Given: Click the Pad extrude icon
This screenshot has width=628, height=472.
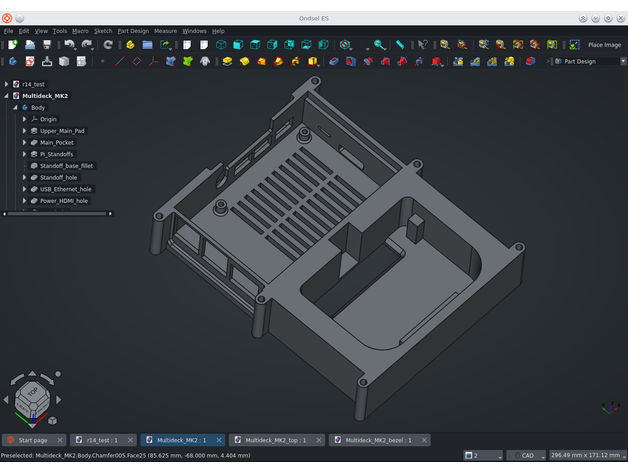Looking at the screenshot, I should [227, 62].
